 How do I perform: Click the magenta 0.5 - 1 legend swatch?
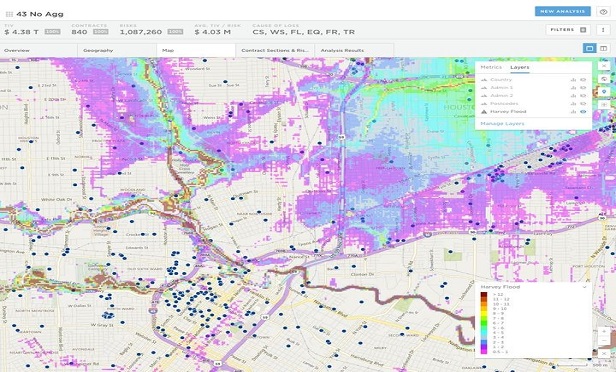click(484, 352)
